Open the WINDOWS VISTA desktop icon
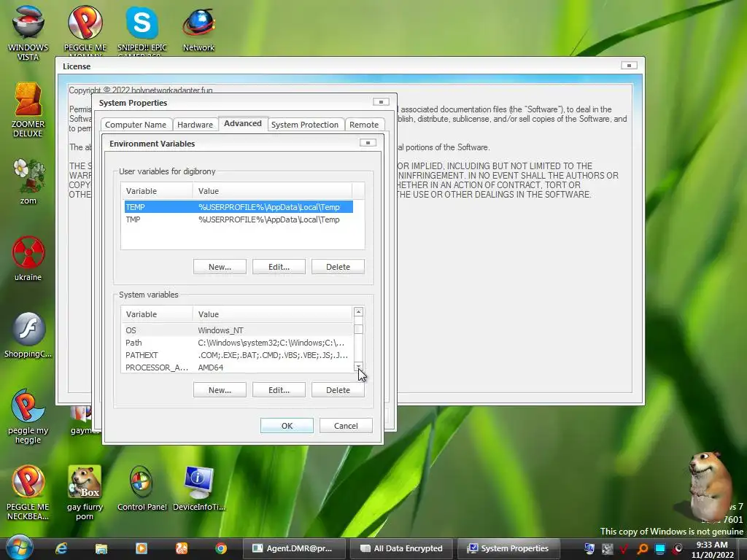747x560 pixels. pyautogui.click(x=28, y=32)
